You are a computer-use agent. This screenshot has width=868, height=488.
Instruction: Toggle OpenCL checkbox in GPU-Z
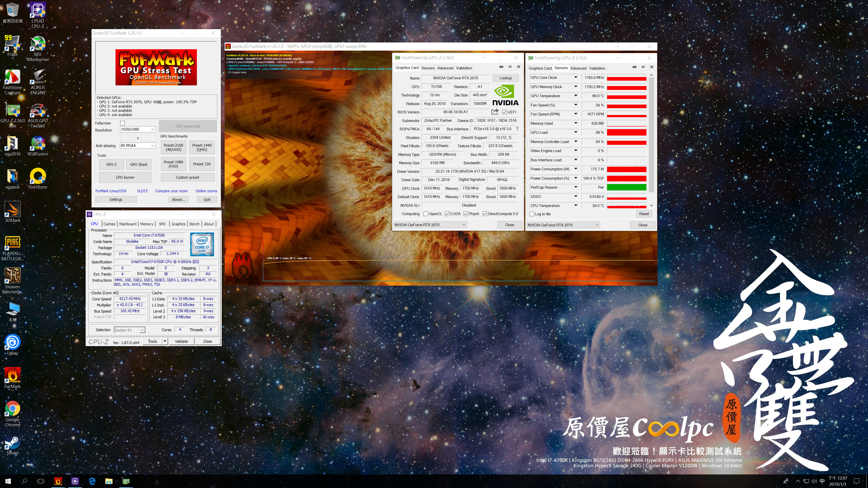coord(426,214)
